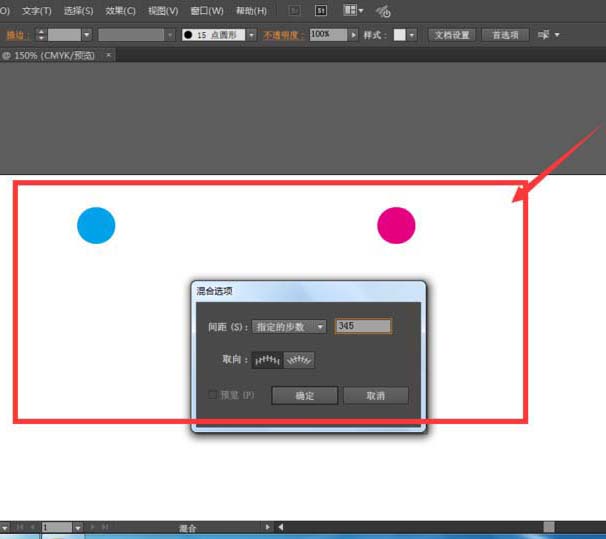Click the artboard number field
Screen dimensions: 606x539
tap(57, 527)
